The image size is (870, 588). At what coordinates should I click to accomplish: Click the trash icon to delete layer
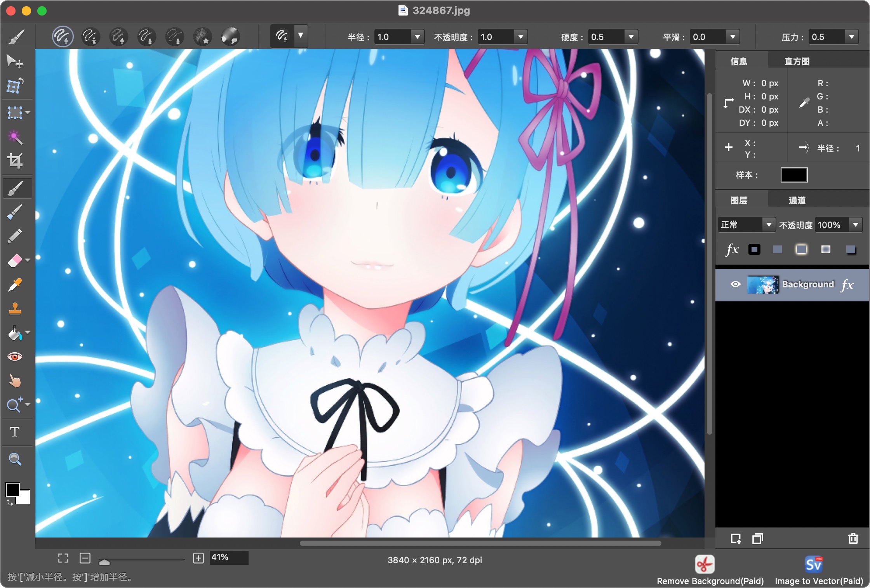pyautogui.click(x=853, y=538)
